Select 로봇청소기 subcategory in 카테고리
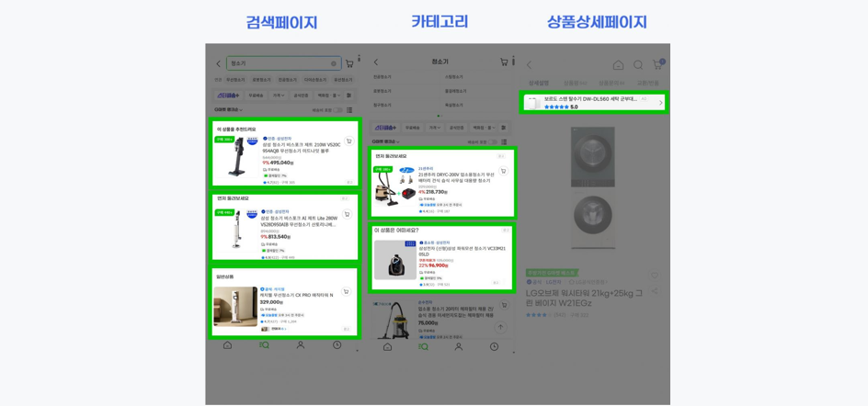868x406 pixels. tap(382, 91)
